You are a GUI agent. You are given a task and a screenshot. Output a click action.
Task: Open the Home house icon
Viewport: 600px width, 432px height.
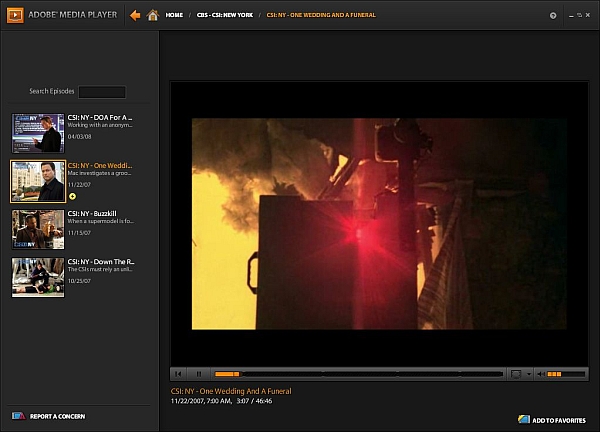153,15
